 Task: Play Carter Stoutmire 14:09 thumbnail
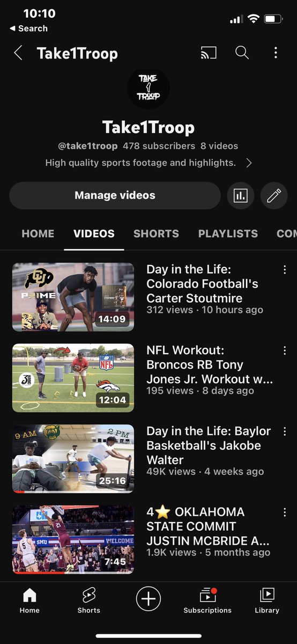click(73, 297)
